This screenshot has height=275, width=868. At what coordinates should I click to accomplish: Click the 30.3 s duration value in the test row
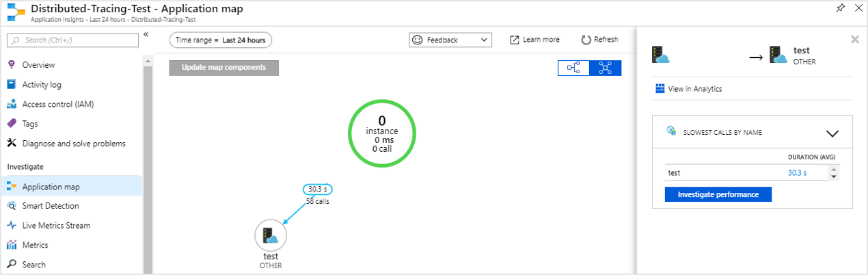click(x=797, y=173)
